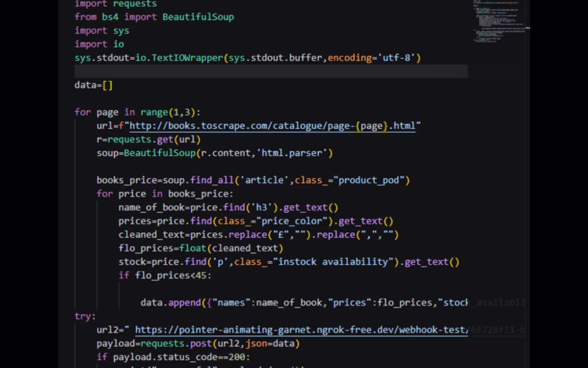Click the cleaned_text=prices.replace line

(x=258, y=235)
